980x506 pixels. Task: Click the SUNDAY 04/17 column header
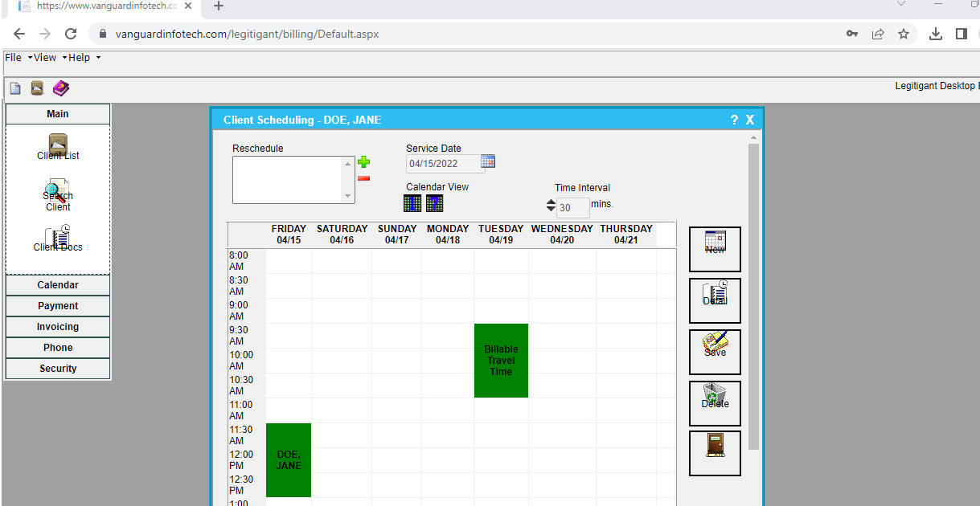(397, 235)
